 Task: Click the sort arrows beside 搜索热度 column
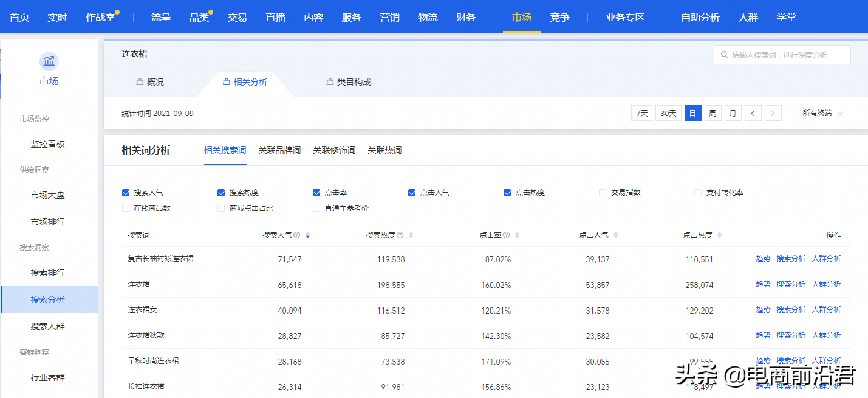pyautogui.click(x=410, y=235)
